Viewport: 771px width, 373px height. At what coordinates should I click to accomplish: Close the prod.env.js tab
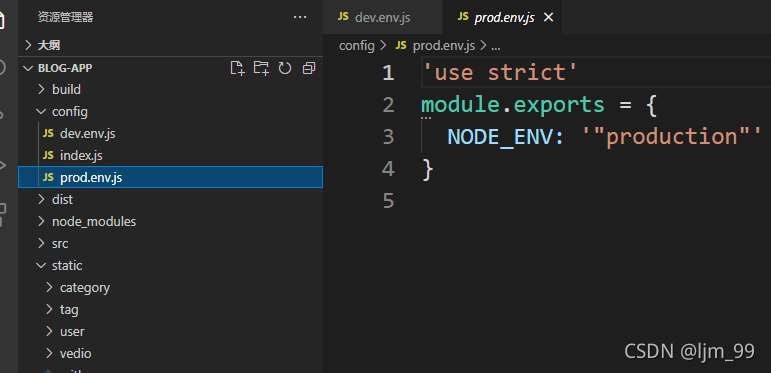click(548, 18)
